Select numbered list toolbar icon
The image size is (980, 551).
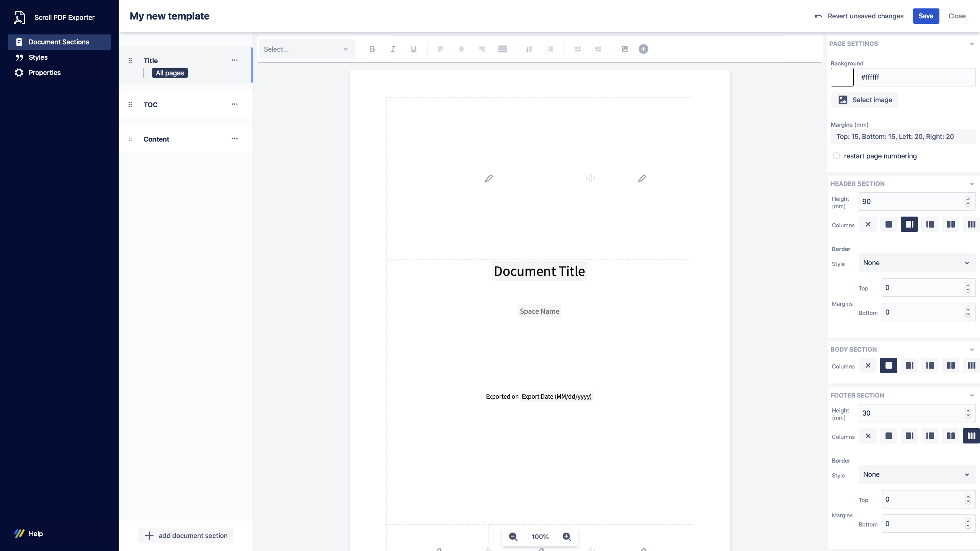(x=529, y=49)
